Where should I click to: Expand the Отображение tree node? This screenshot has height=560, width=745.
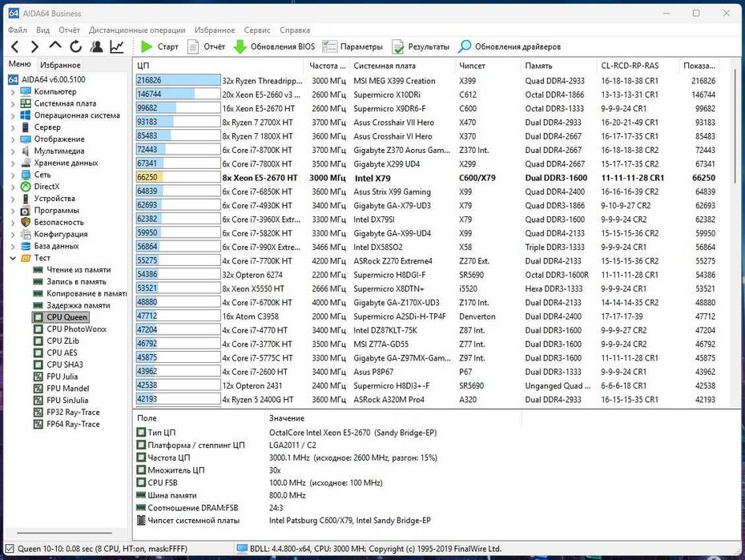pos(13,139)
